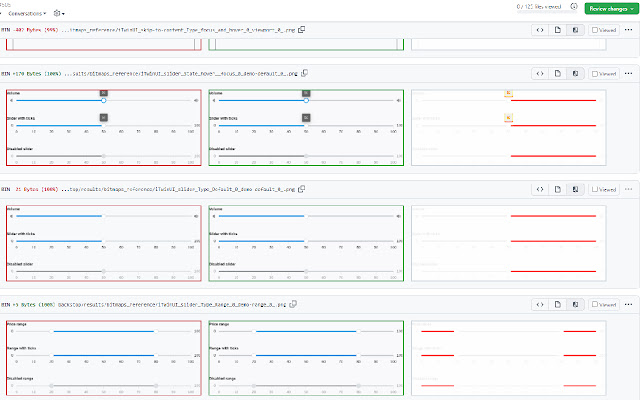Click added (green) image of Type_Default slider
This screenshot has width=640, height=400.
(306, 243)
